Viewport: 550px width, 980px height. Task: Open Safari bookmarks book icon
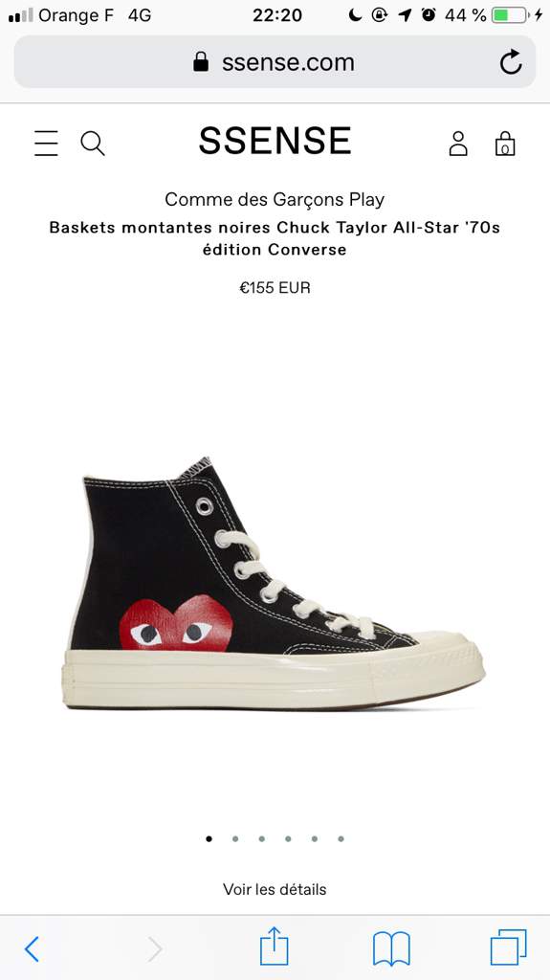coord(391,948)
